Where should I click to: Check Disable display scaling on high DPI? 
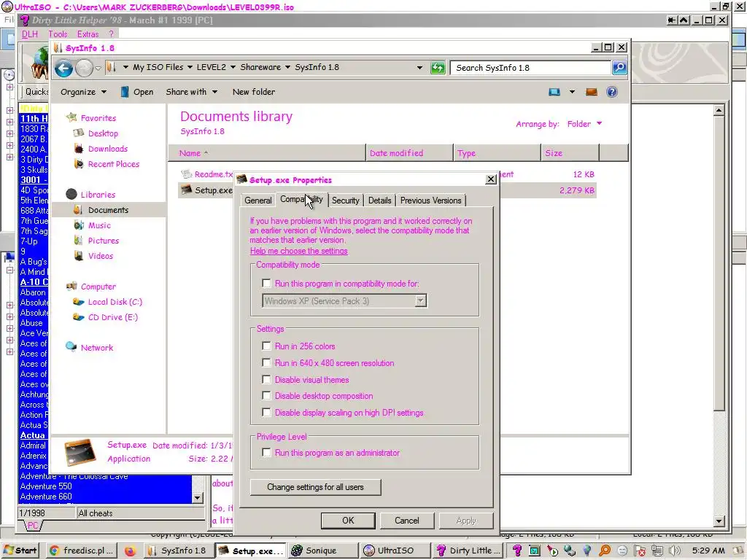pos(266,413)
